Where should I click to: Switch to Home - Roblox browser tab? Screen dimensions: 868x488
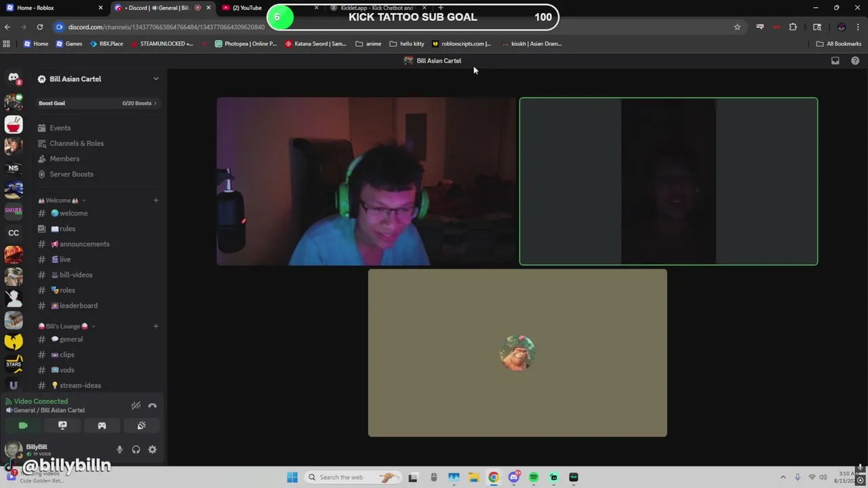coord(54,7)
